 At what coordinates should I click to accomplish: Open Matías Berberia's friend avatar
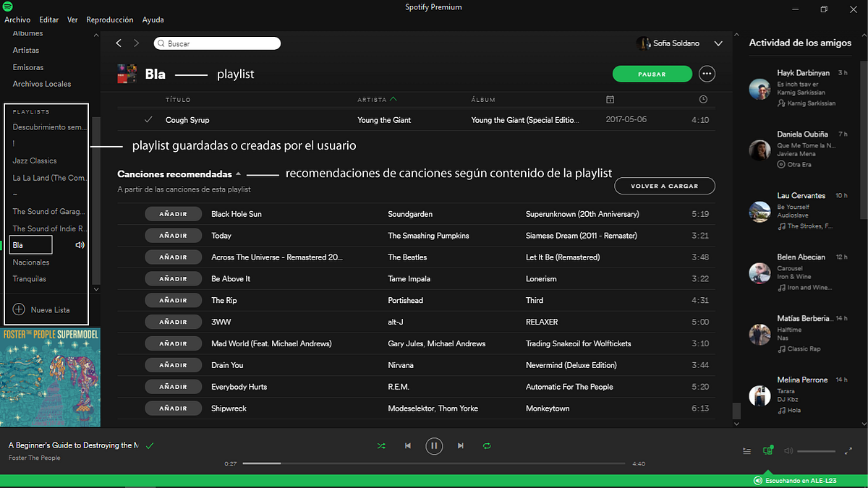[759, 335]
